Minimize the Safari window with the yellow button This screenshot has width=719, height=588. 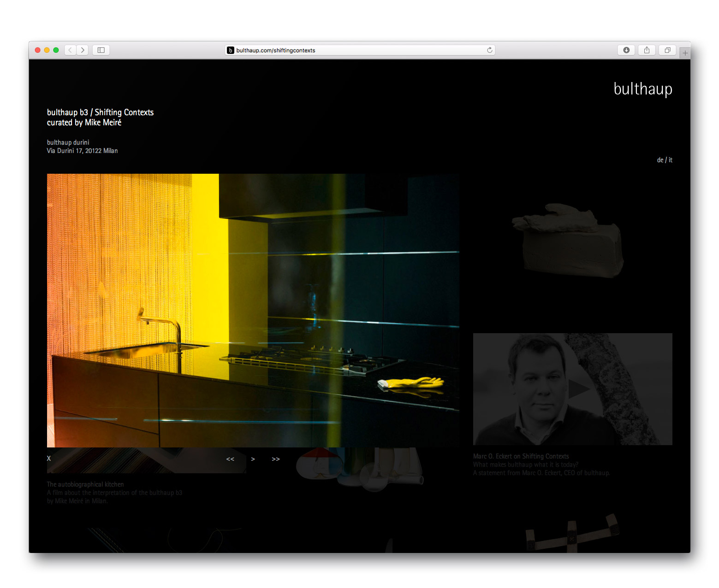tap(47, 50)
